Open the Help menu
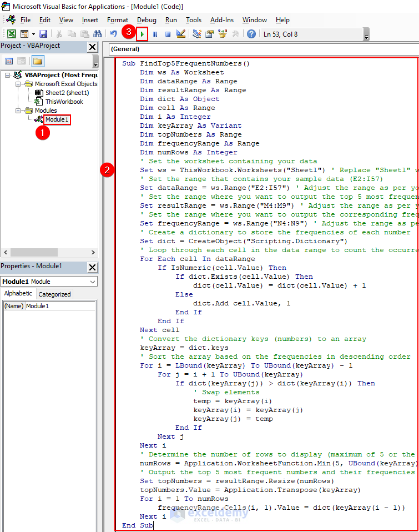 282,20
